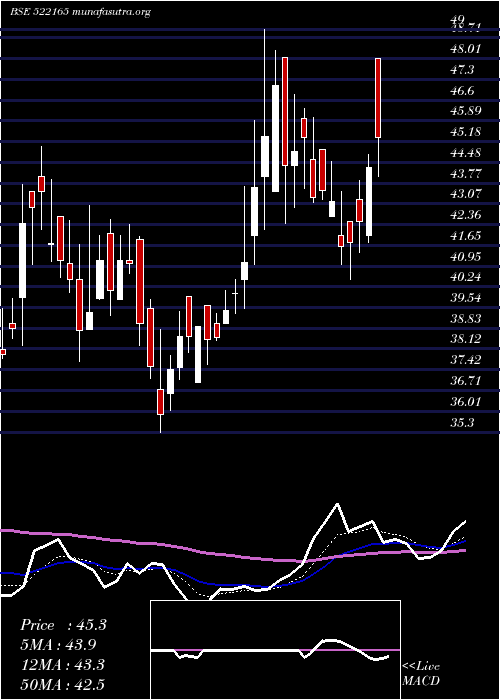Select the 45.89 price axis label
Screen dimensions: 500x700
(466, 111)
